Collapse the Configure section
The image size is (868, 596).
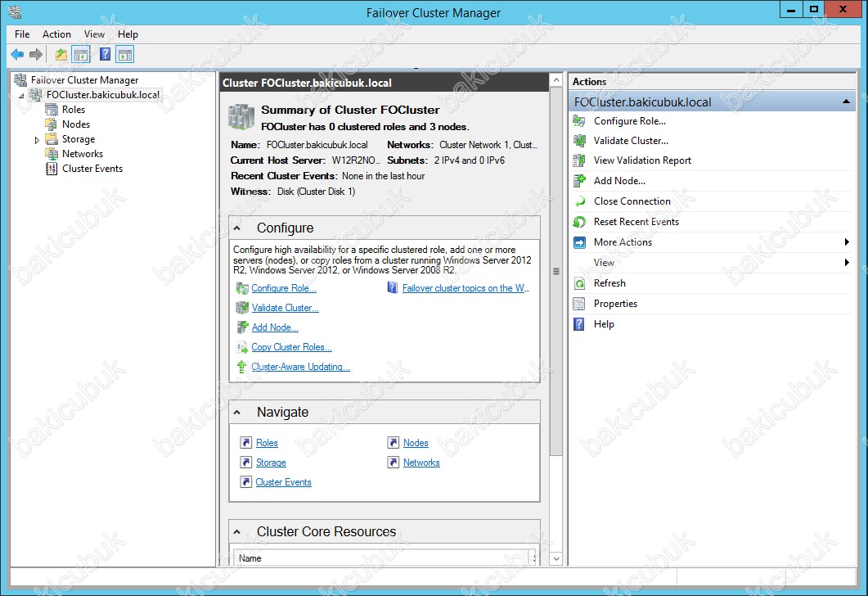point(237,228)
